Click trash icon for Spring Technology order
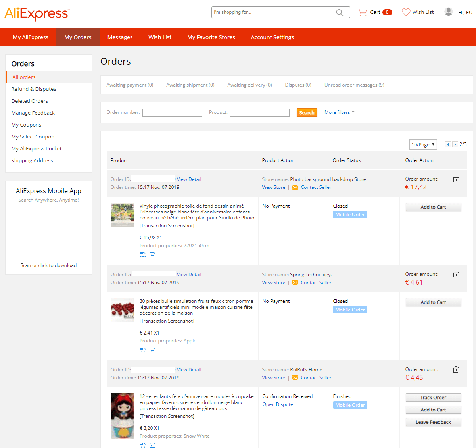 [x=456, y=274]
